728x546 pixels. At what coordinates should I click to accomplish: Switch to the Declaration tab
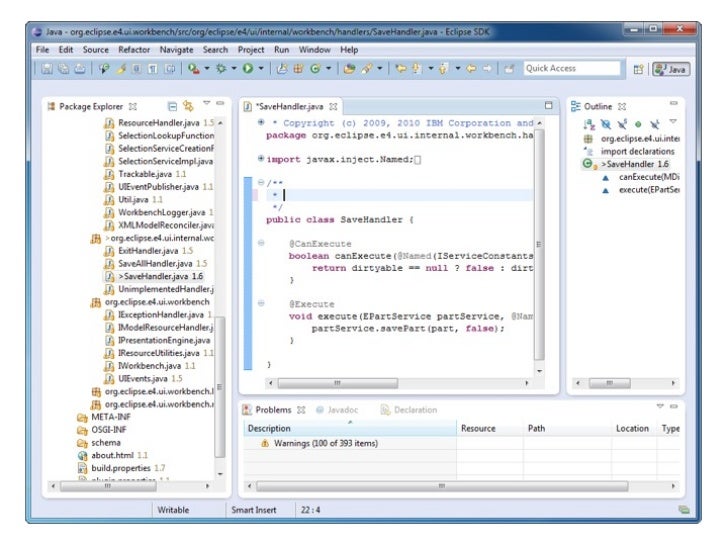pyautogui.click(x=409, y=410)
